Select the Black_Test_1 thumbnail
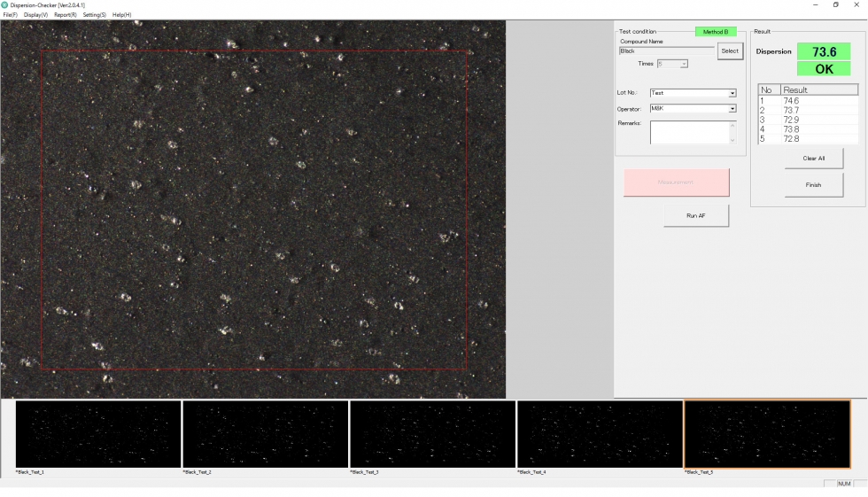This screenshot has height=497, width=868. (x=98, y=434)
